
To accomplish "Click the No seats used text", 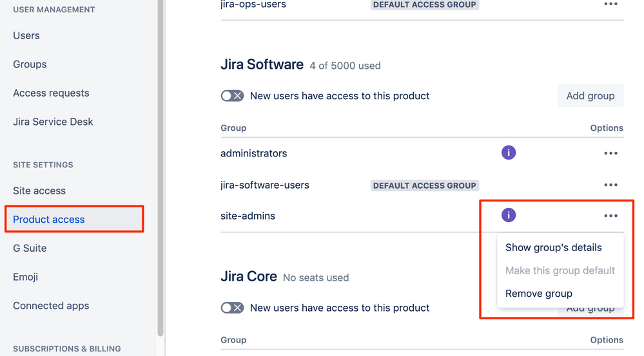I will coord(316,277).
